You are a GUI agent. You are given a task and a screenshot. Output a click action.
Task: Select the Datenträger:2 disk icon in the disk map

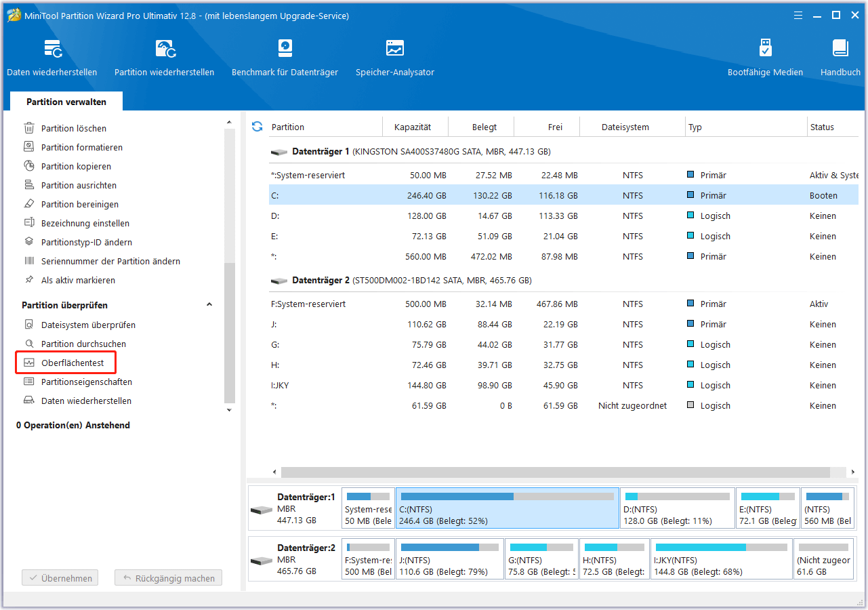click(x=262, y=561)
